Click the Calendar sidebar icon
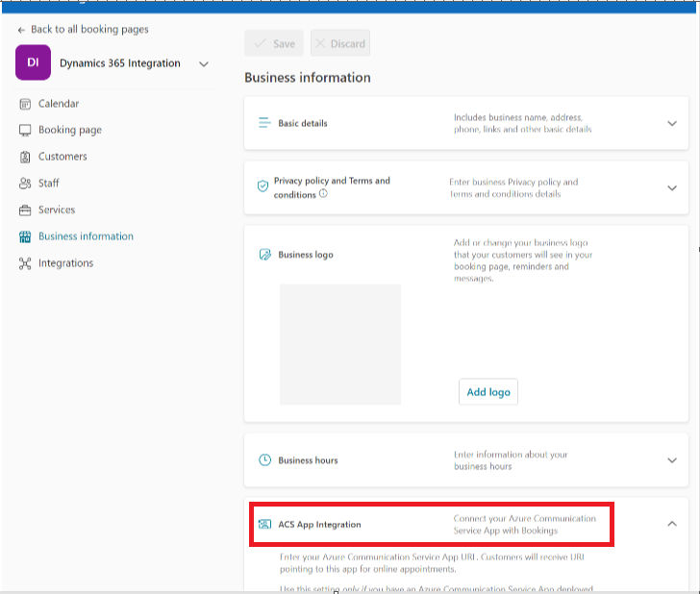Screen dimensions: 700x594 [x=25, y=104]
